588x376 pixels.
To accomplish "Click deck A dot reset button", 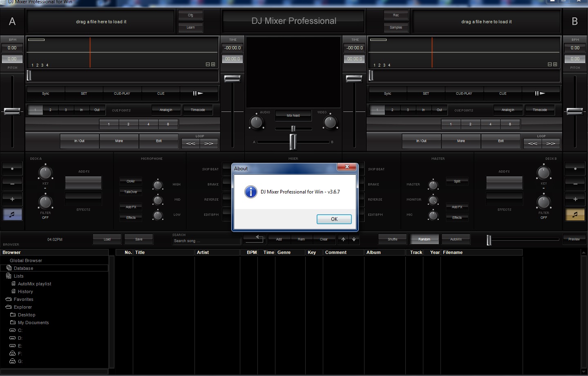I will [12, 169].
